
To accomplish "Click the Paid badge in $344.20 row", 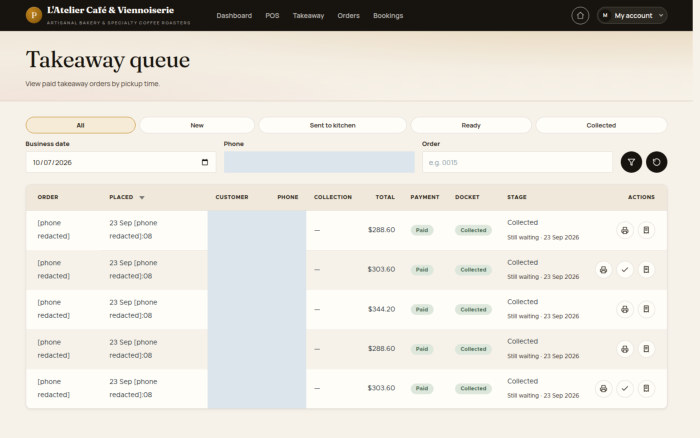I will tap(422, 309).
